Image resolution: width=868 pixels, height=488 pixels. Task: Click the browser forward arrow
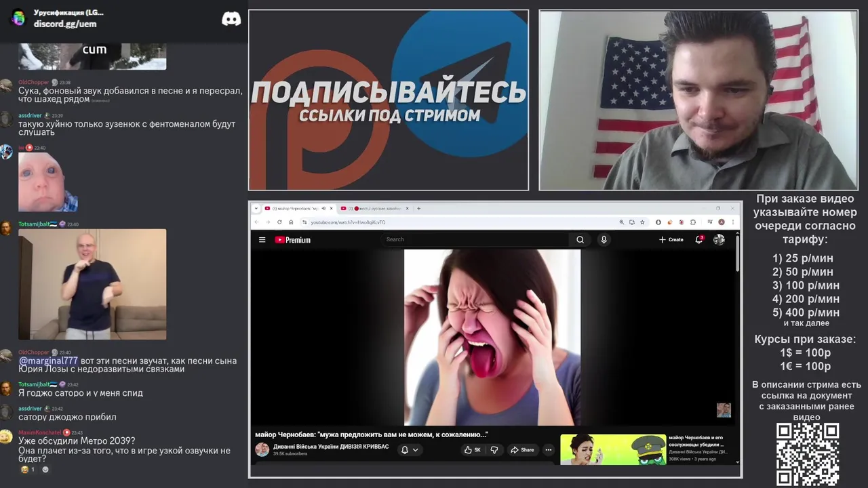(x=268, y=222)
